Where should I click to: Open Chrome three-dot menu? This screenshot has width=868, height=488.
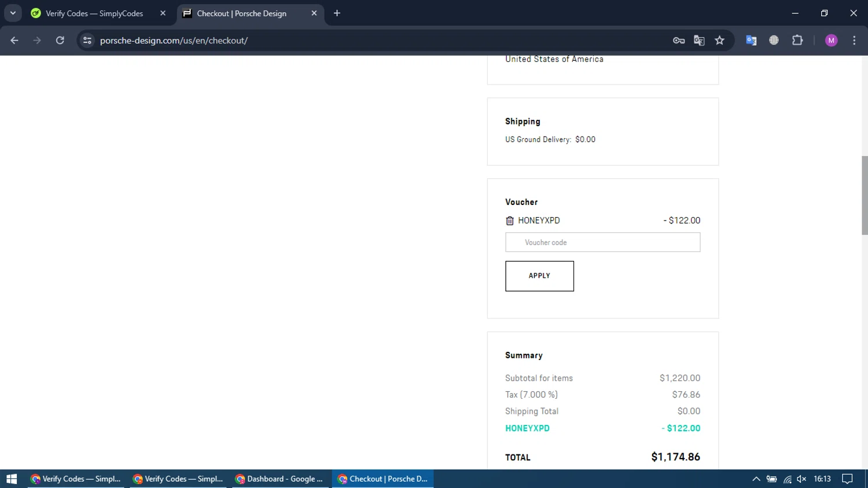854,41
